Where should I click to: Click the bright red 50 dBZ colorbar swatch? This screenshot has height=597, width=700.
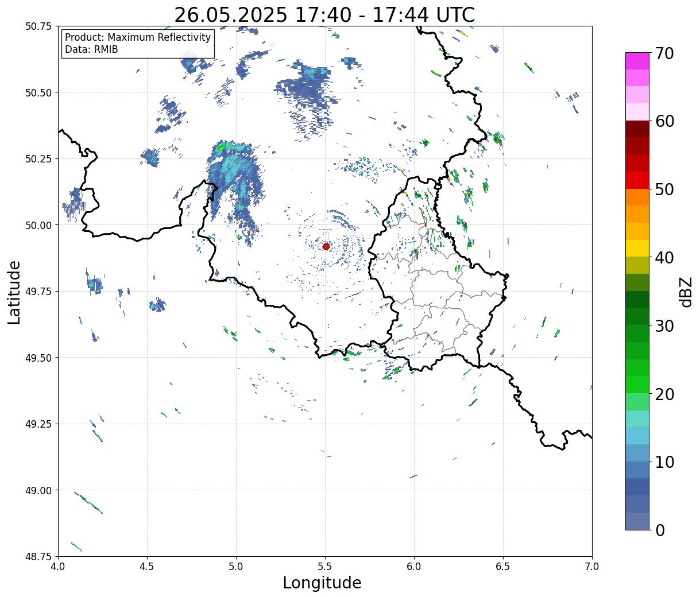click(637, 180)
